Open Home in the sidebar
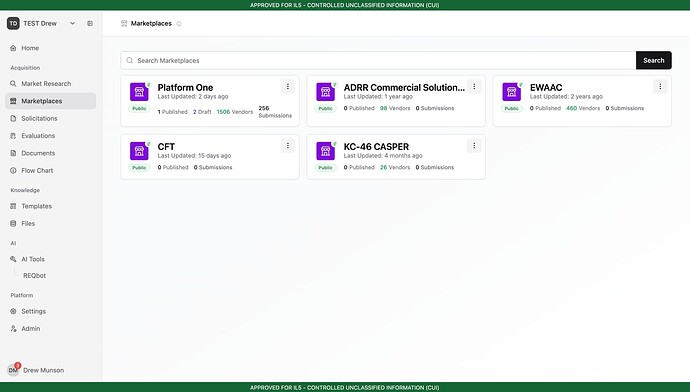Viewport: 690px width, 392px height. pos(51,48)
